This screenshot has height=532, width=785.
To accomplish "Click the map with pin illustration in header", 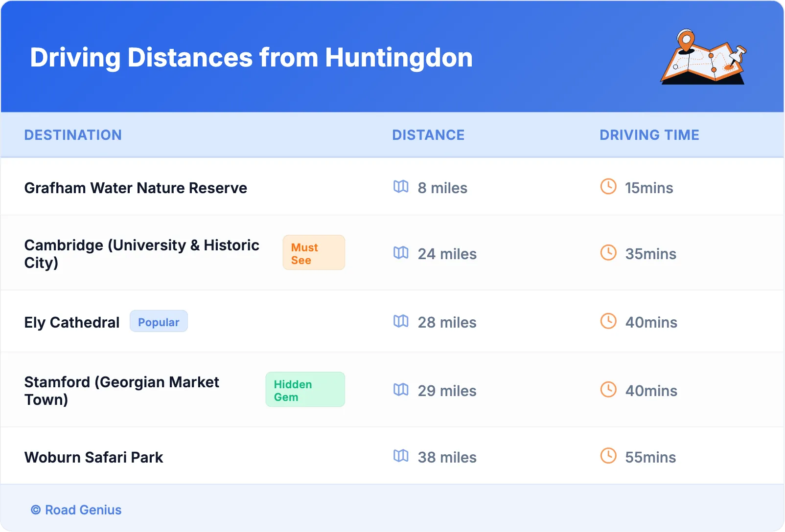I will click(703, 57).
